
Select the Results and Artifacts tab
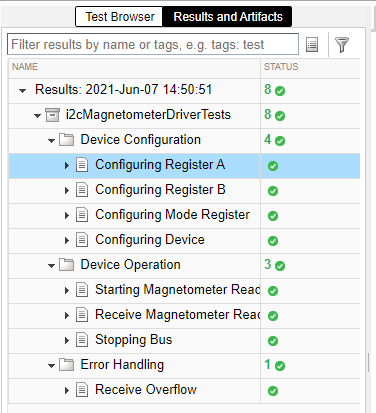coord(227,17)
